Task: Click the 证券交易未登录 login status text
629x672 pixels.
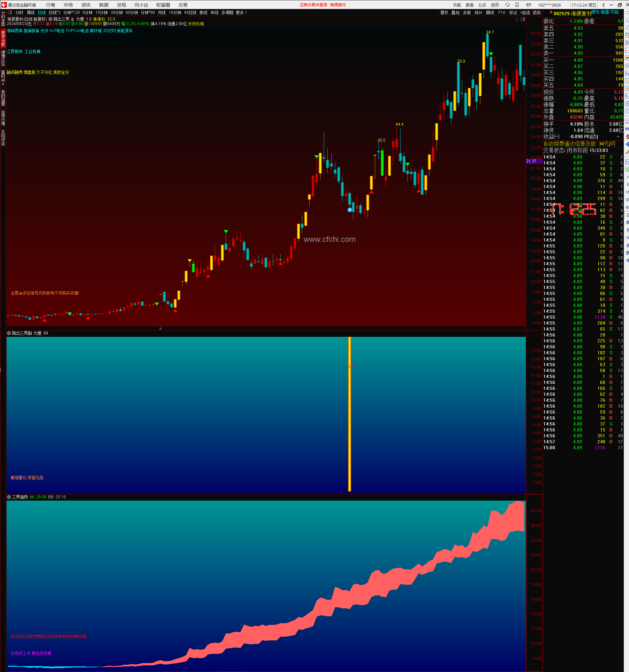Action: [313, 5]
